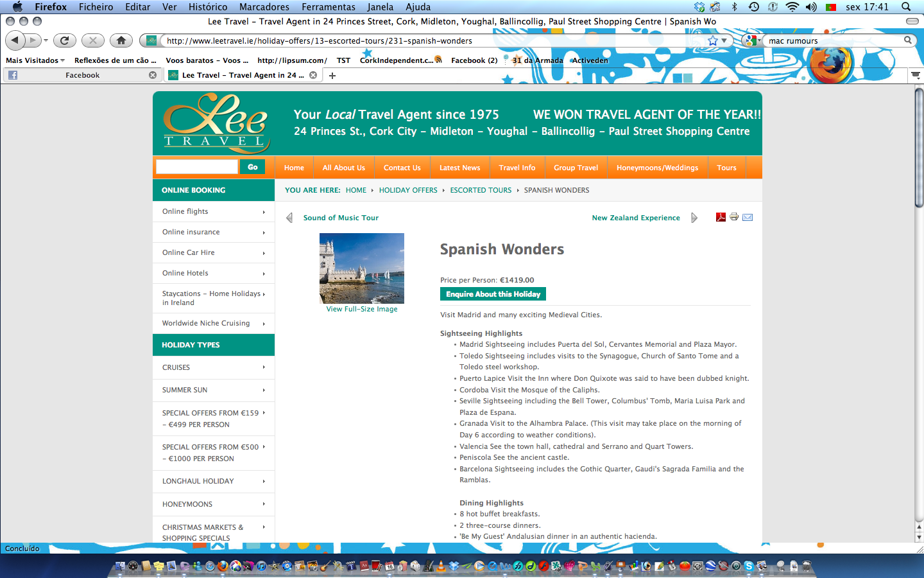The image size is (924, 578).
Task: Open the HONEYMOONS holiday type
Action: pos(214,504)
